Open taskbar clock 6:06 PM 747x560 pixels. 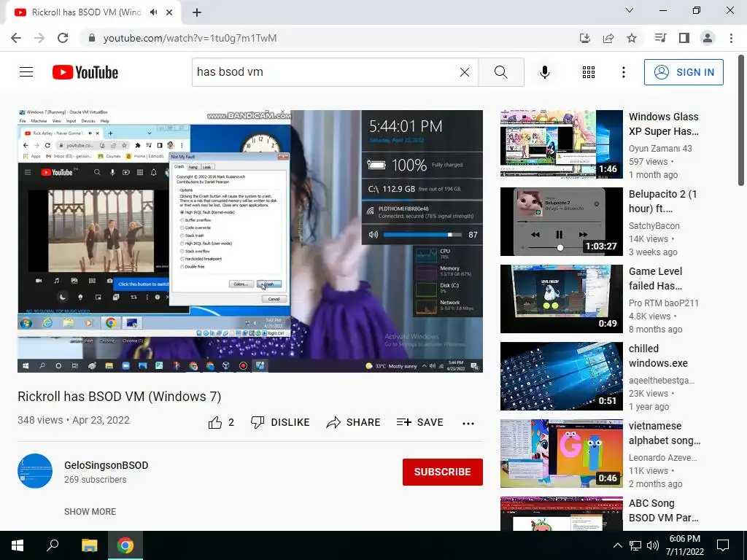point(684,545)
